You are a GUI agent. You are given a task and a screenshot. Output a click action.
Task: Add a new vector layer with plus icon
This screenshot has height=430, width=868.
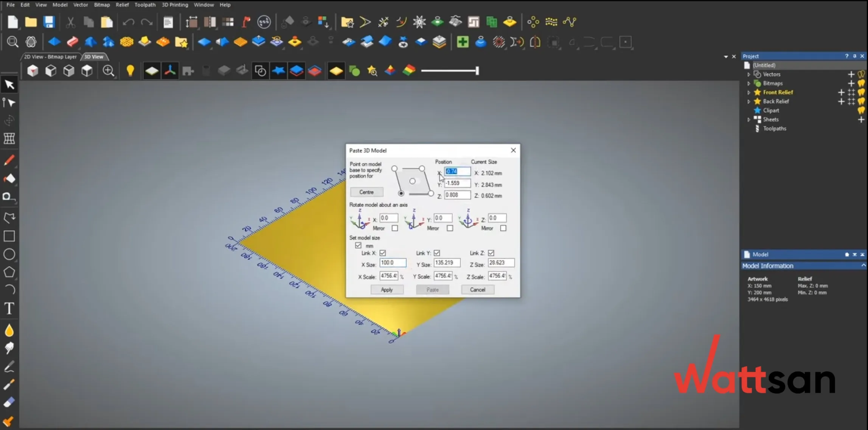point(851,75)
